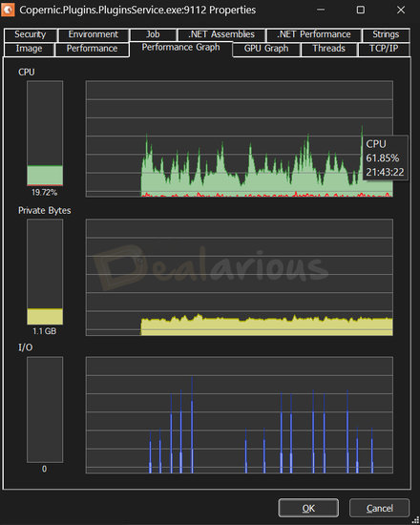Screen dimensions: 420x525
Task: Click the I/O value 0
Action: click(x=44, y=469)
